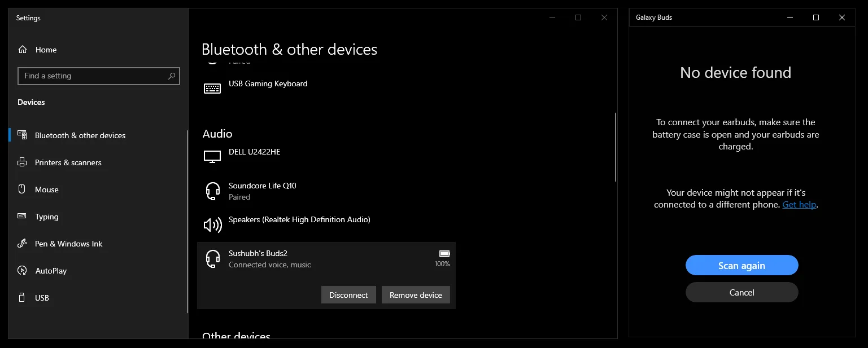Click the Bluetooth devices page scrollbar
Image resolution: width=868 pixels, height=348 pixels.
[x=615, y=147]
